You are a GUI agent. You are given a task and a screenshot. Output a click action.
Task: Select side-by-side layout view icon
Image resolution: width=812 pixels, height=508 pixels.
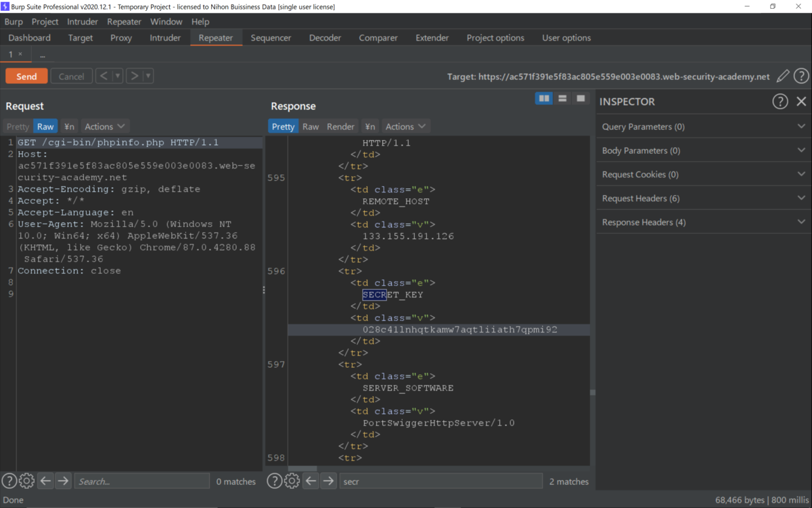coord(544,99)
